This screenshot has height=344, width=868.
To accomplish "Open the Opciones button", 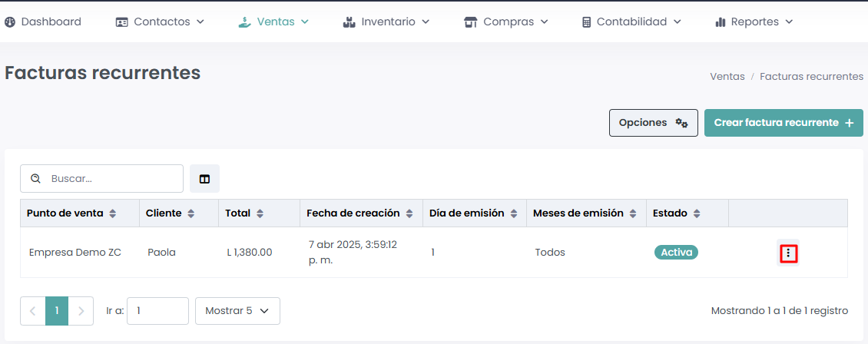I will (653, 123).
